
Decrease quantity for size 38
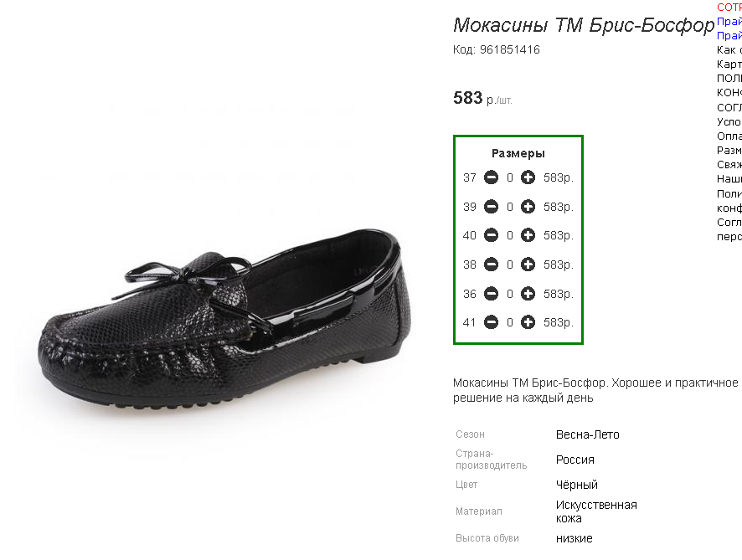point(492,265)
